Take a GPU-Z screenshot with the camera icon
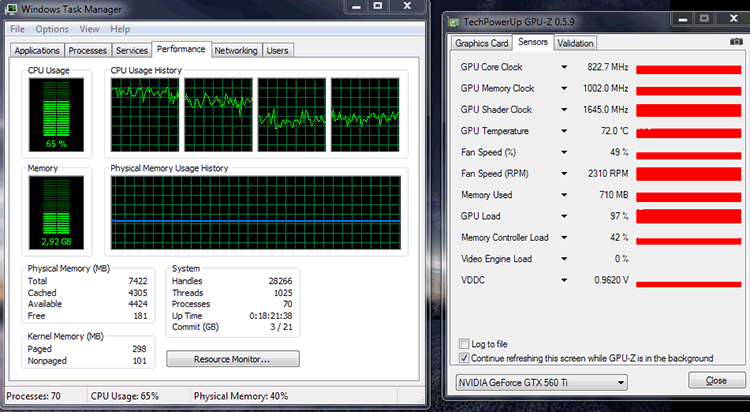The height and width of the screenshot is (412, 750). [x=736, y=42]
